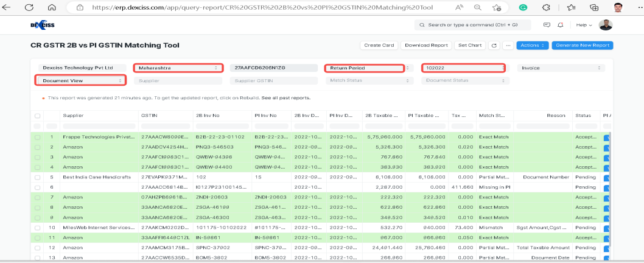644x263 pixels.
Task: Select the checkbox for row 5 Best India Cane Handicrafts
Action: pos(38,177)
